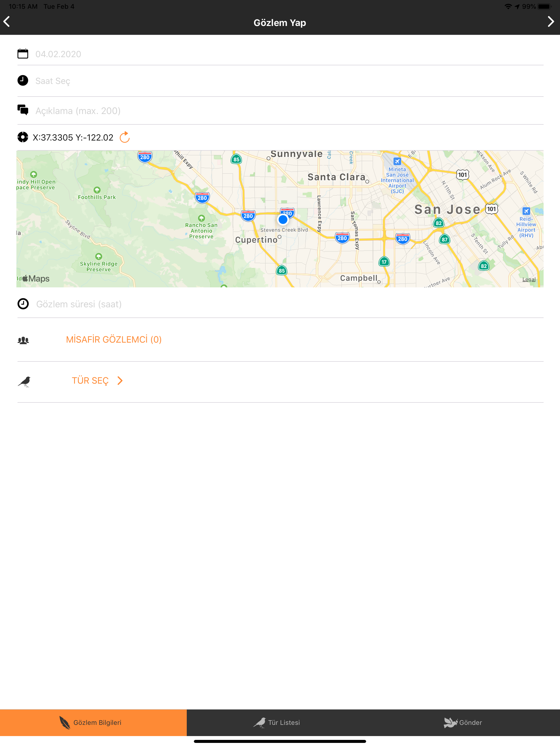This screenshot has height=747, width=560.
Task: Focus the Gözlem süresi (saat) field
Action: click(x=289, y=304)
